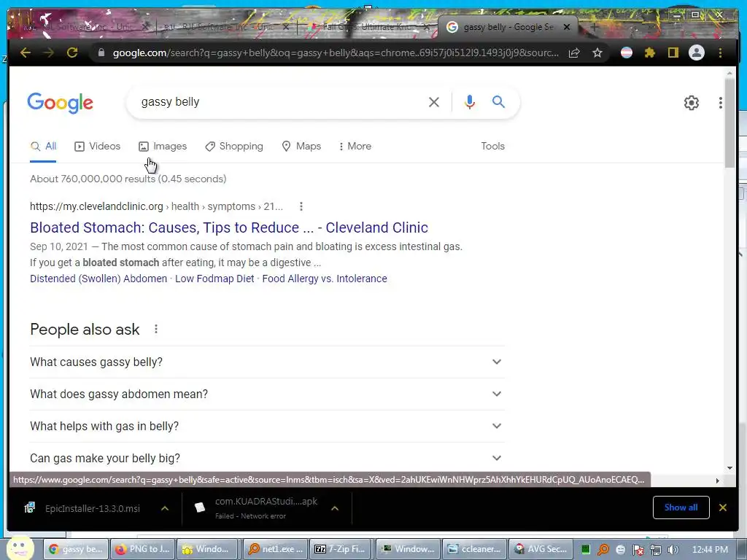Open the share page icon in address bar
747x560 pixels.
(x=575, y=52)
